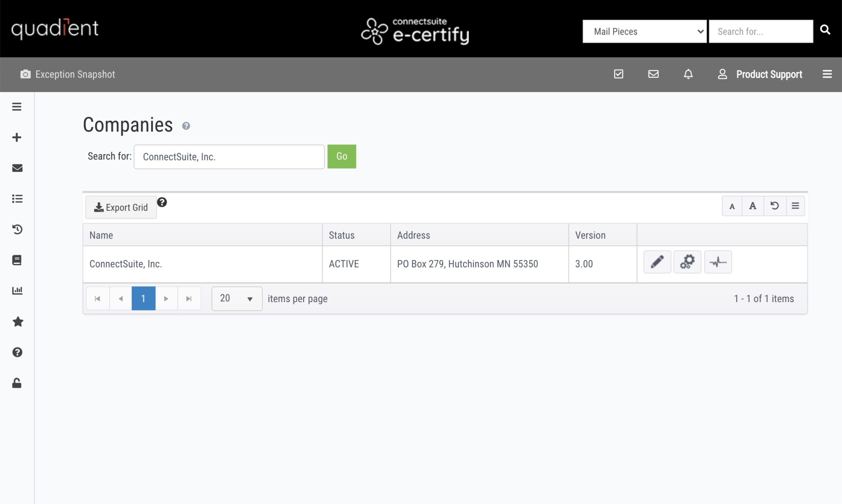Viewport: 842px width, 504px height.
Task: Edit the ConnectSuite, Inc. company record
Action: (657, 262)
